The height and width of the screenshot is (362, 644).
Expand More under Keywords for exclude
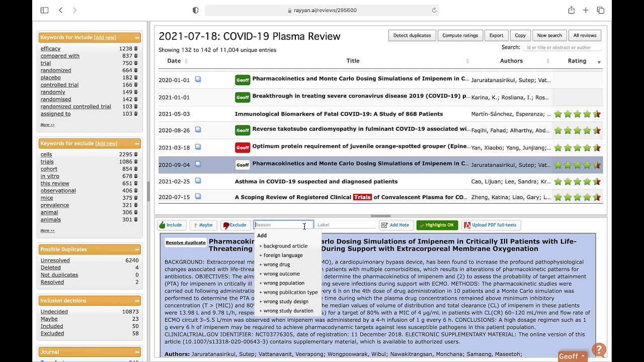pyautogui.click(x=48, y=230)
